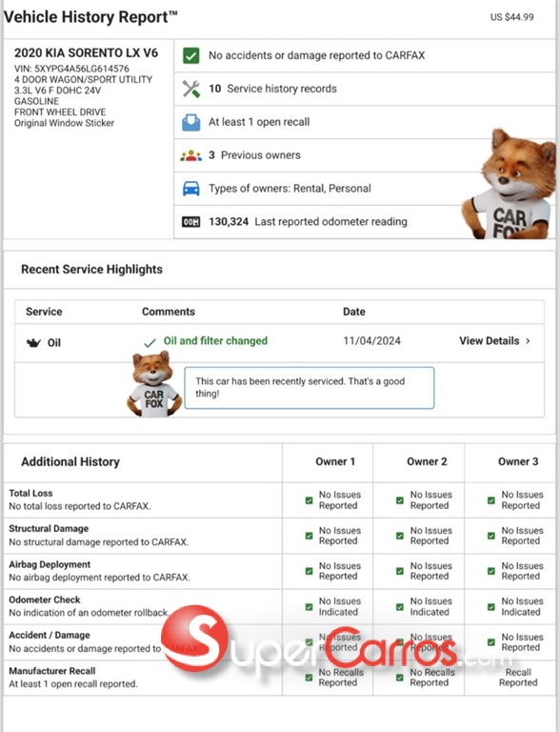Click the wrench service history icon
Screen dimensions: 560x732
click(190, 89)
